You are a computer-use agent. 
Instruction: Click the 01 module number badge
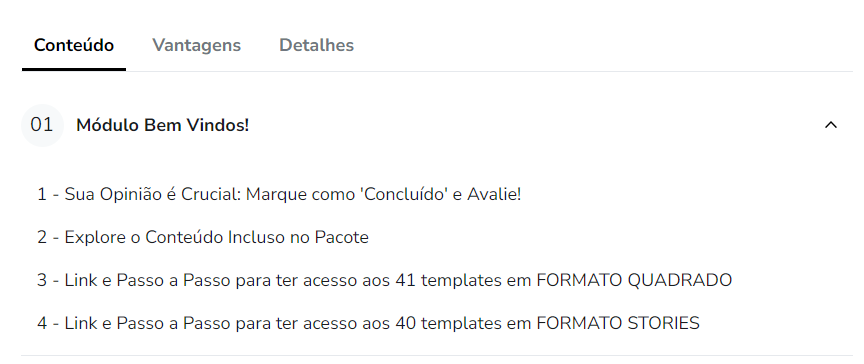[x=42, y=125]
